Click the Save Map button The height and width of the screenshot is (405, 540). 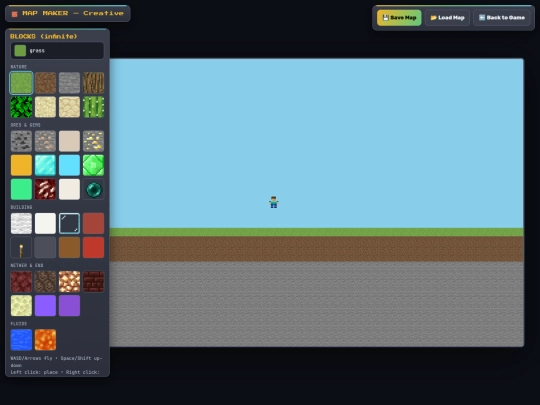pyautogui.click(x=399, y=18)
